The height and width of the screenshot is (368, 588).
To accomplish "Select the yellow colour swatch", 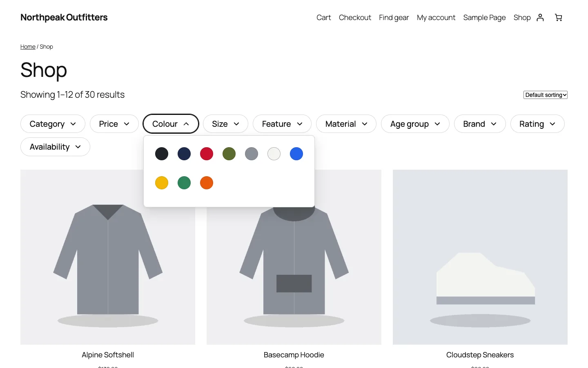I will click(x=162, y=183).
